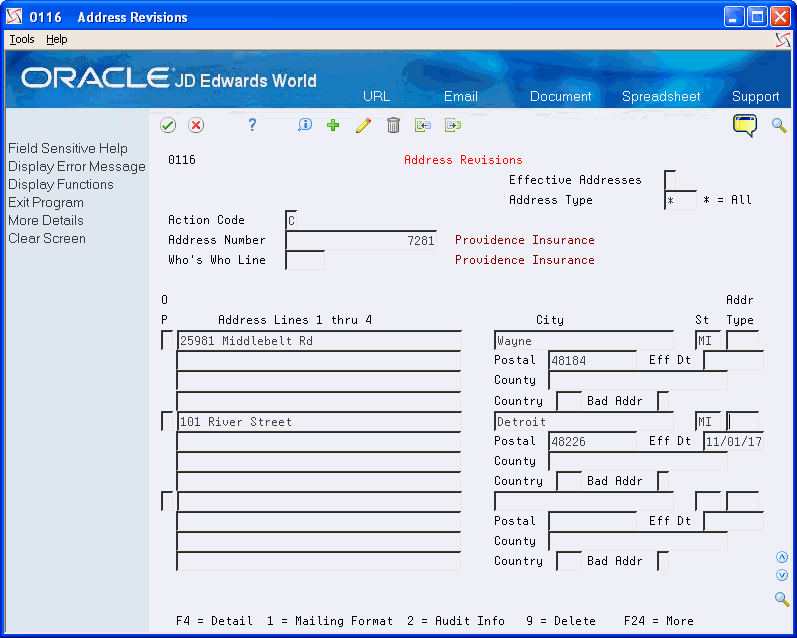The width and height of the screenshot is (797, 638).
Task: Click the F4 = Detail function key text
Action: (x=214, y=621)
